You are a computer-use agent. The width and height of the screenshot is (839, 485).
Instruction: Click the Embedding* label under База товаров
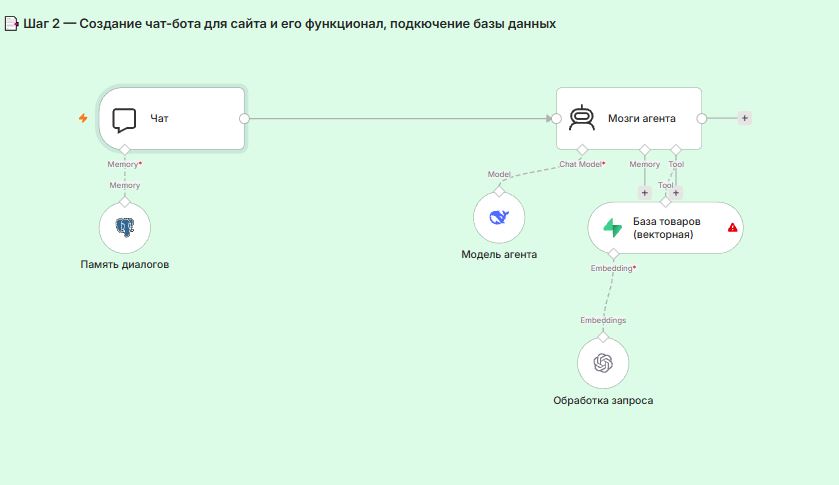613,268
